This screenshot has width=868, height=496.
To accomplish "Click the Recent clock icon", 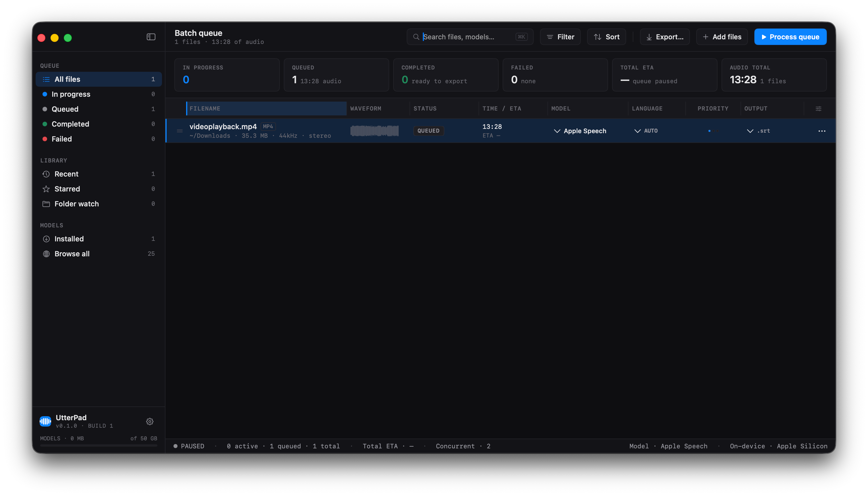I will point(46,174).
